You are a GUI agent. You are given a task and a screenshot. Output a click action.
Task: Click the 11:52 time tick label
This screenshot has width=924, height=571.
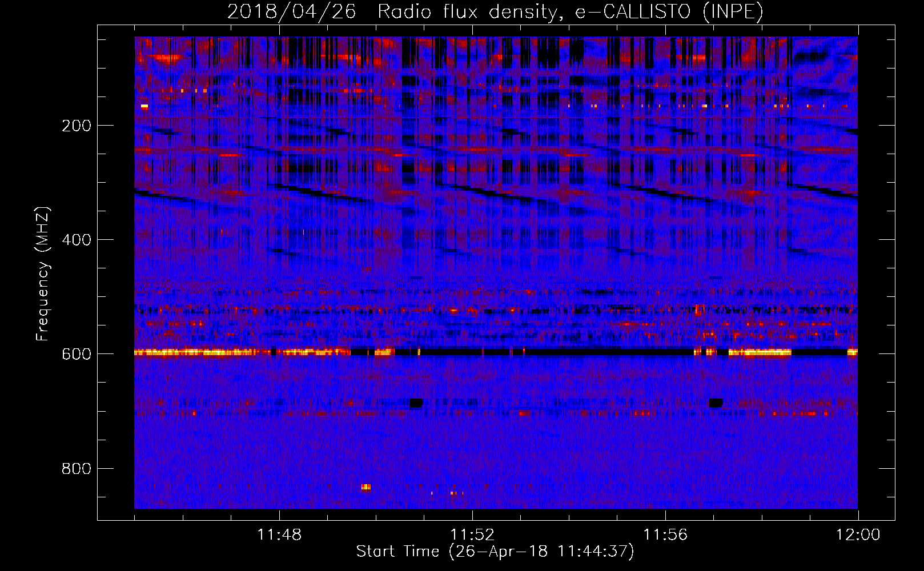(x=472, y=535)
